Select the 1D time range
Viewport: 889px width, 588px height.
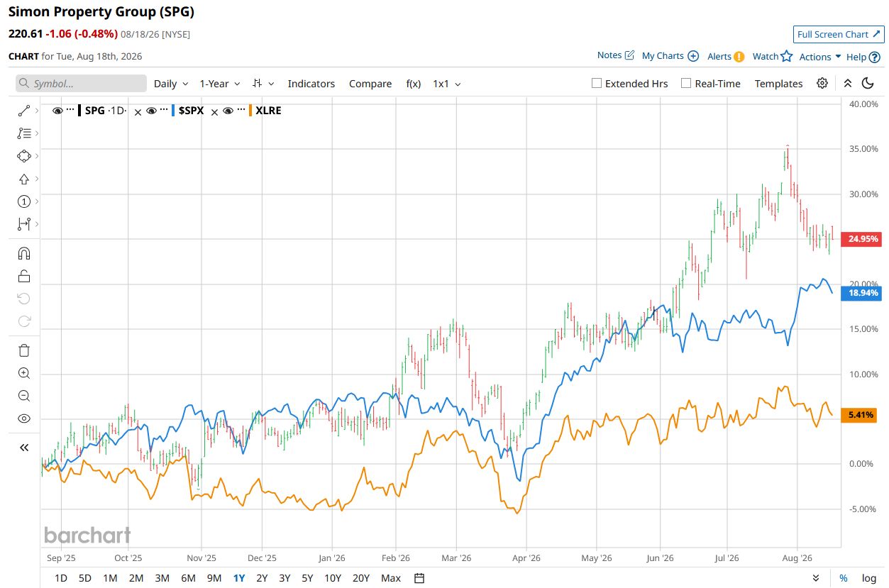(61, 578)
